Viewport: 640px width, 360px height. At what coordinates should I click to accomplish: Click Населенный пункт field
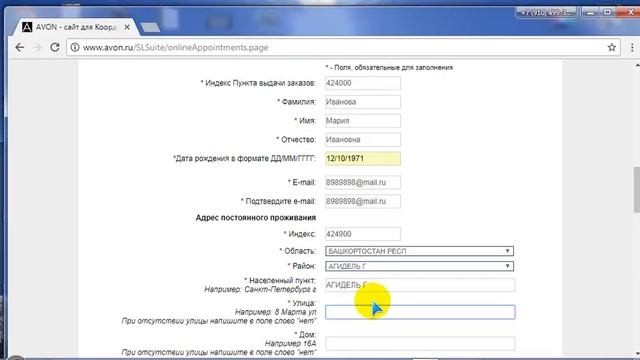click(420, 285)
